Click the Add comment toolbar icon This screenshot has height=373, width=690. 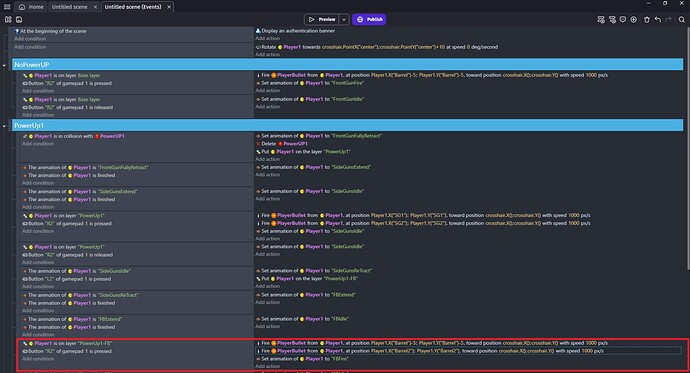click(x=623, y=19)
